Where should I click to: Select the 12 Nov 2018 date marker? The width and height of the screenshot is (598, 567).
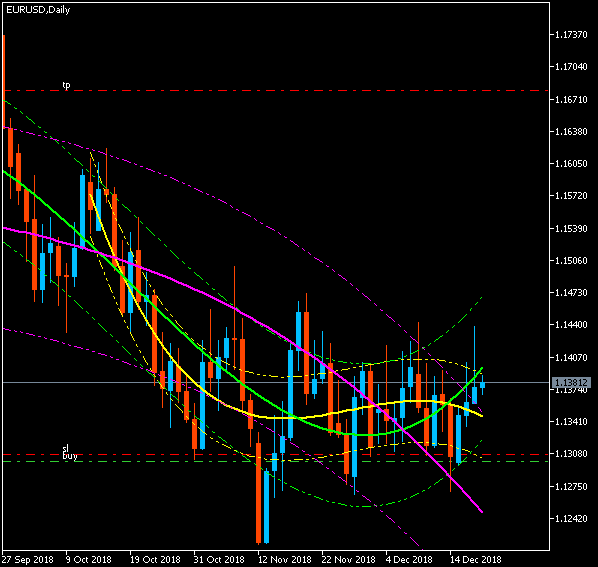click(285, 560)
